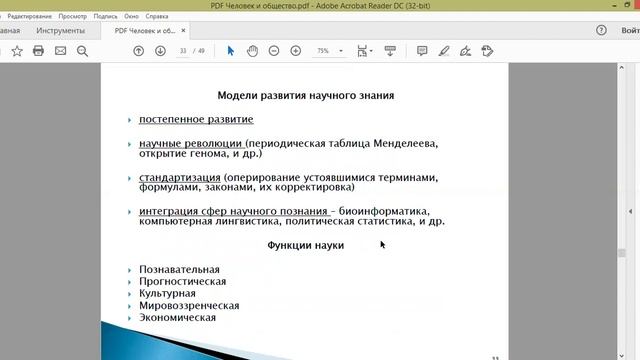The height and width of the screenshot is (360, 640).
Task: Open the find text magnifier
Action: pyautogui.click(x=82, y=51)
